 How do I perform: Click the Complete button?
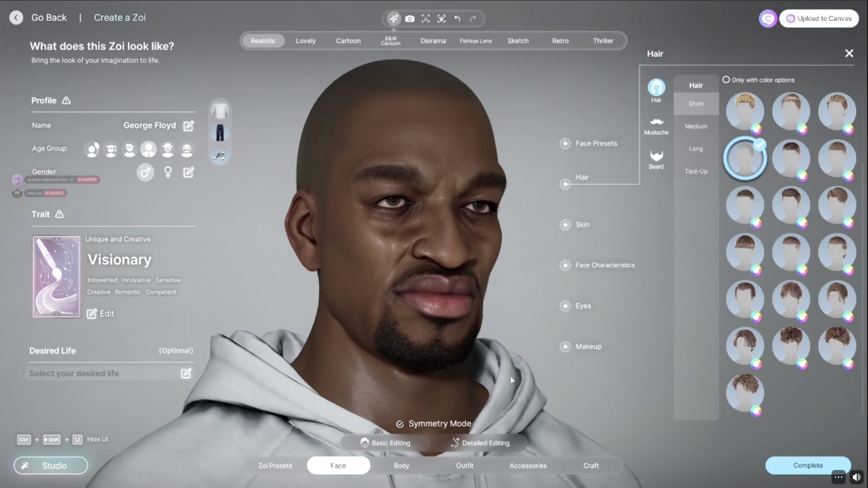point(808,465)
